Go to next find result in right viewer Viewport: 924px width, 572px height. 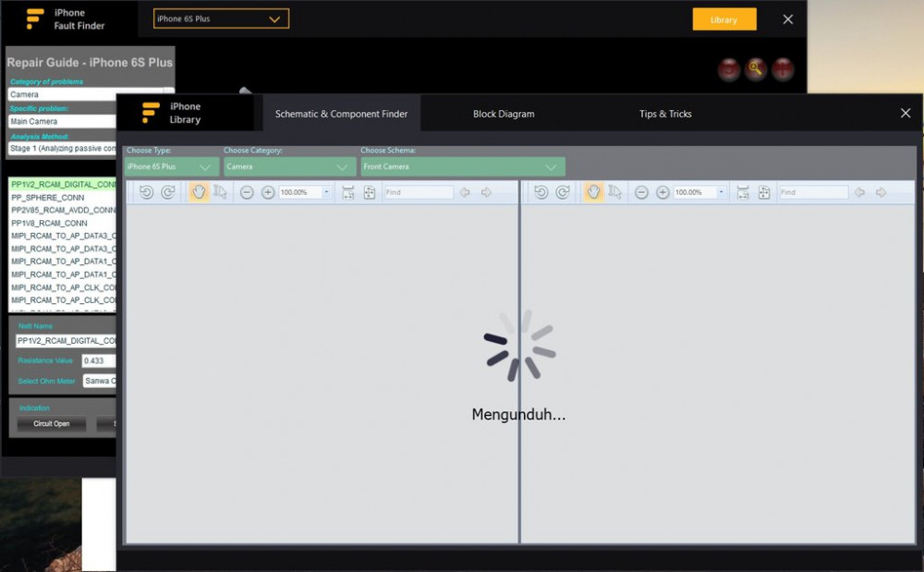(881, 192)
